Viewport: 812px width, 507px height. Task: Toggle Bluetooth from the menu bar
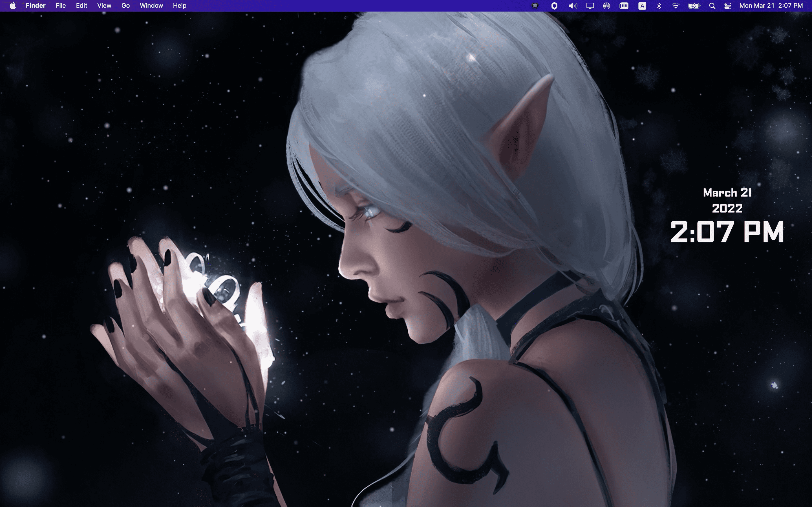point(659,5)
